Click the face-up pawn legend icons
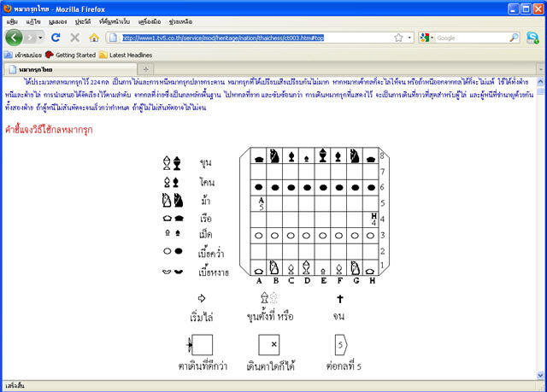The image size is (547, 392). pos(173,272)
